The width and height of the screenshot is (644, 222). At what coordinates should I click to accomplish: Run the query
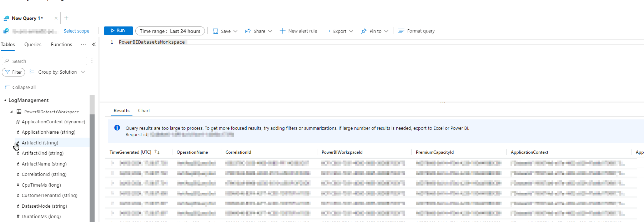coord(118,31)
